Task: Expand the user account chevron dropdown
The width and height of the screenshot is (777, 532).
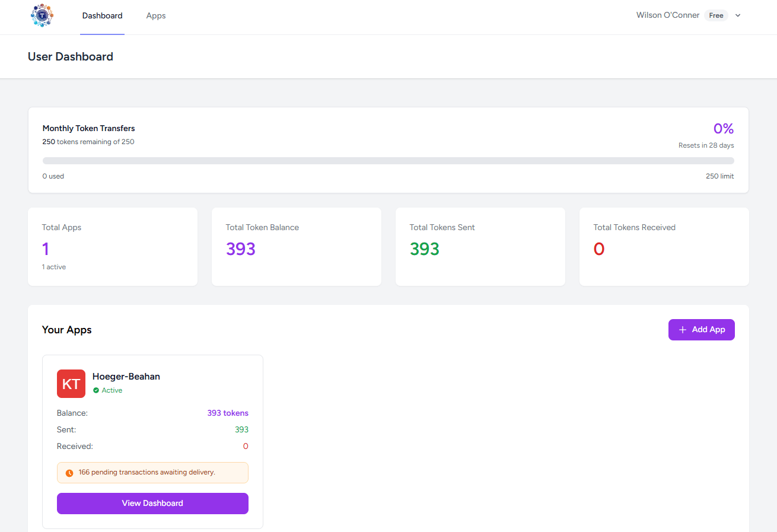Action: [738, 15]
